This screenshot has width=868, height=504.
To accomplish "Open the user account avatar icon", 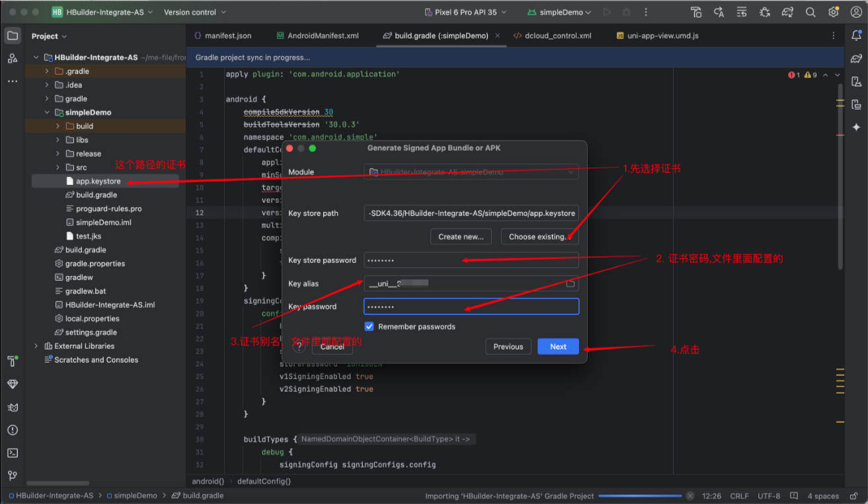I will point(855,12).
